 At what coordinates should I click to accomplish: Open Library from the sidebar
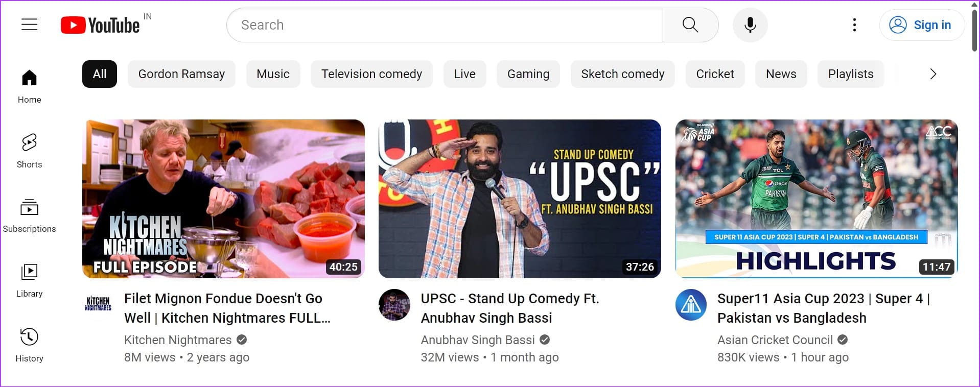[30, 280]
